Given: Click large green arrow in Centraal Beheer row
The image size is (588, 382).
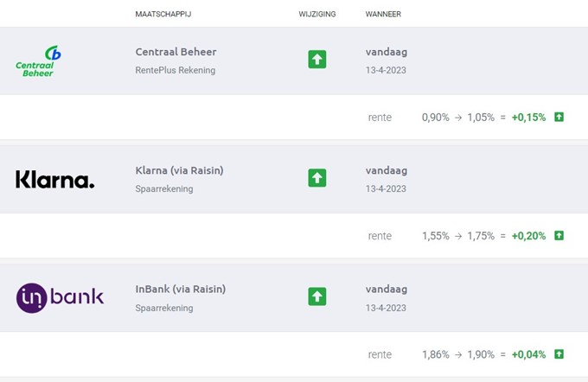Looking at the screenshot, I should click(317, 60).
